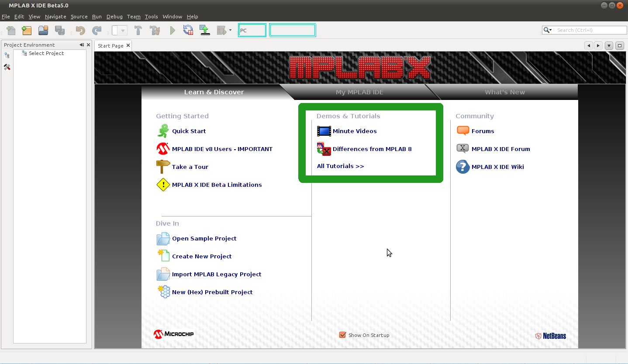The image size is (628, 364).
Task: Pin the Project Environment panel
Action: click(81, 45)
